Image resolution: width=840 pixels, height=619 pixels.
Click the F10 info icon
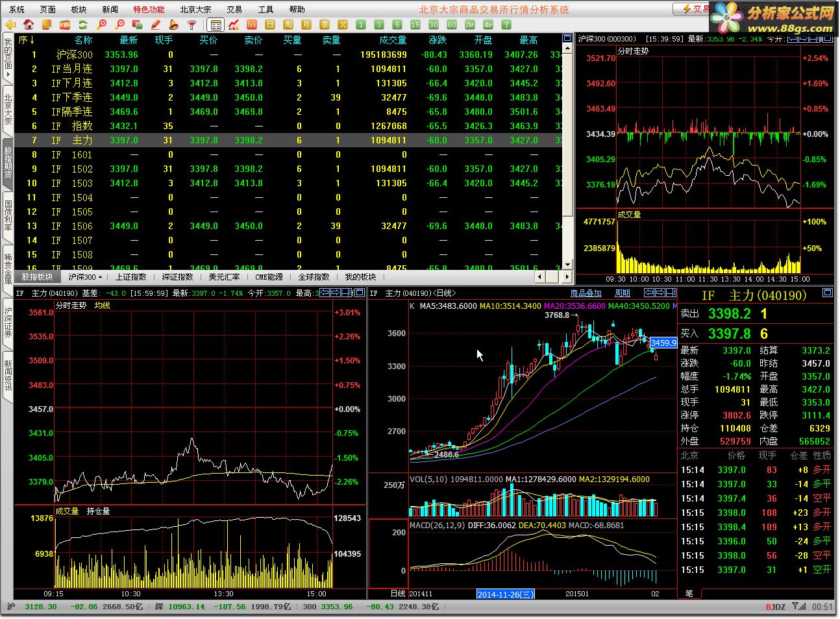(65, 25)
